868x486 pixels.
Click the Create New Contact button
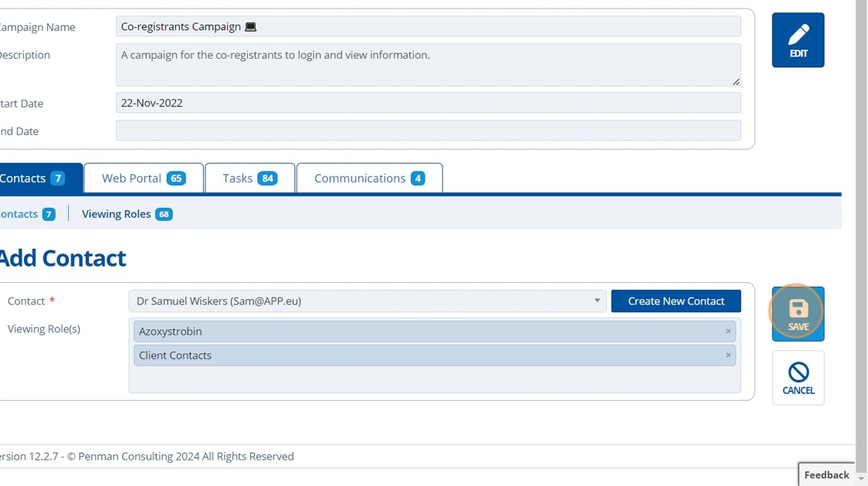676,301
